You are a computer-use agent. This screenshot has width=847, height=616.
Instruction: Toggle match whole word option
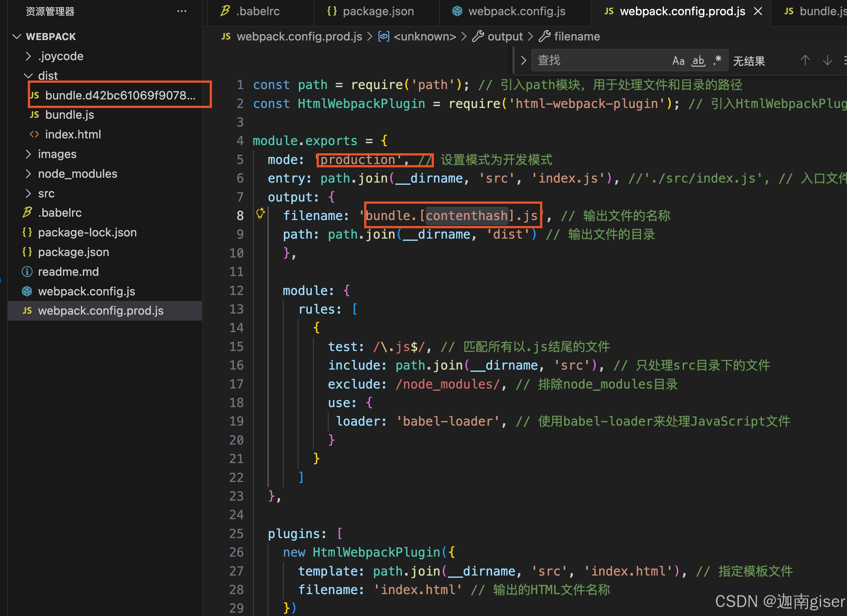pos(698,60)
